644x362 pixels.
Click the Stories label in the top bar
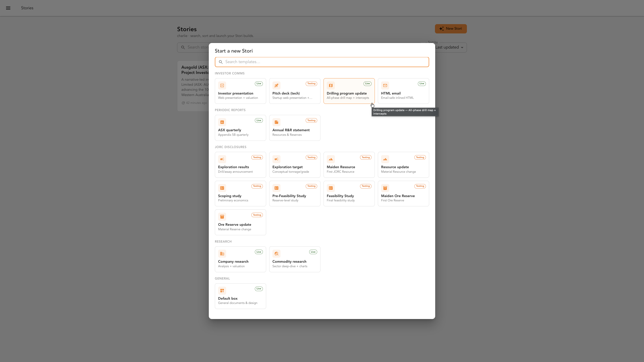[x=27, y=8]
